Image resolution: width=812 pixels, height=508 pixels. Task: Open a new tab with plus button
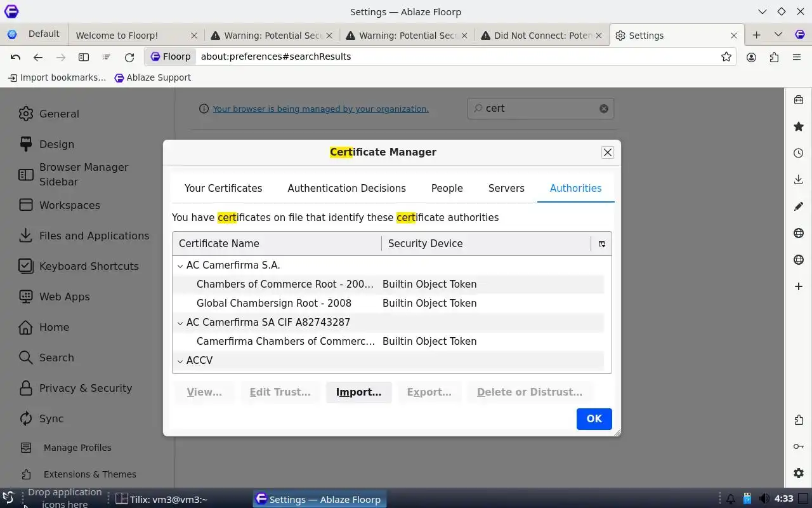(756, 35)
